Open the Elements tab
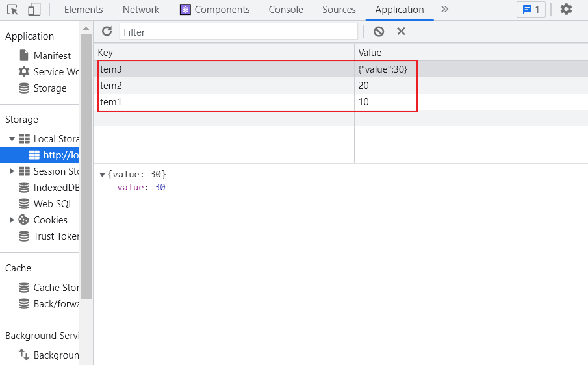The image size is (588, 365). [x=83, y=10]
